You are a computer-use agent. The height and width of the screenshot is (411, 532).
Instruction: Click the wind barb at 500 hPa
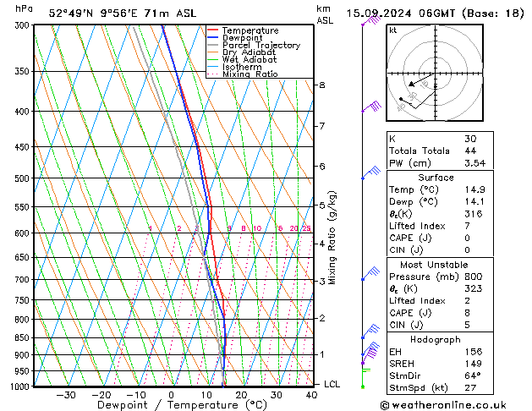(x=370, y=173)
